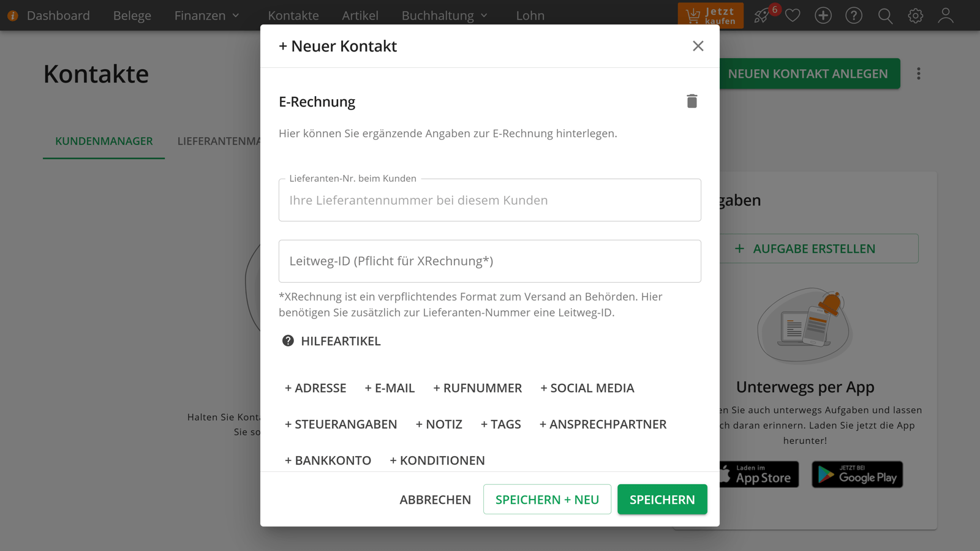Click ABBRECHEN to cancel the dialog
The width and height of the screenshot is (980, 551).
coord(435,499)
